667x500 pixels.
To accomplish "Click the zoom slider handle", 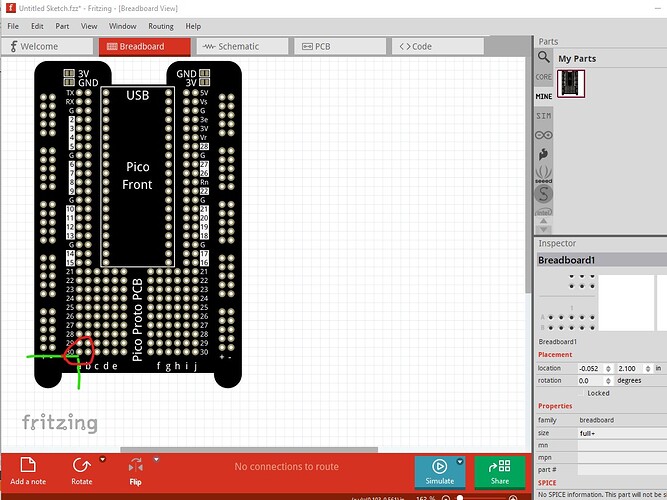I will 460,497.
